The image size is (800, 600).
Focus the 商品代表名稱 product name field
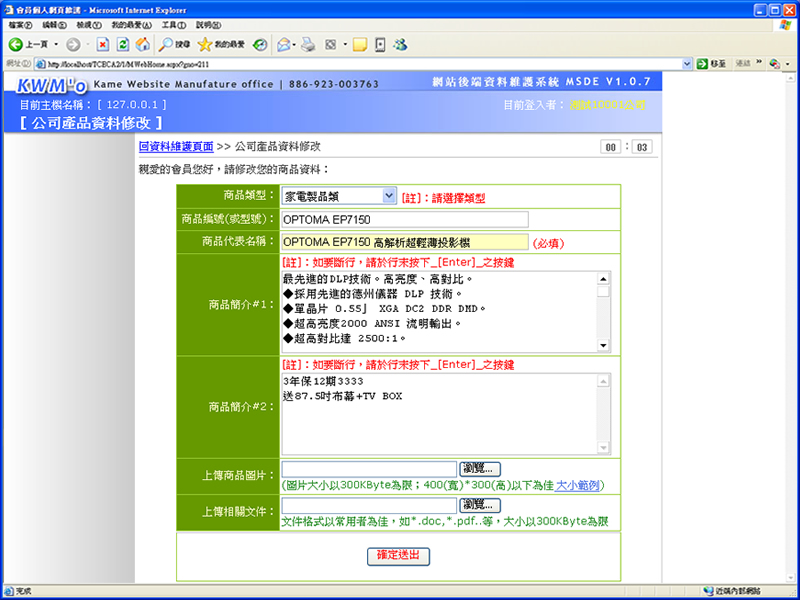click(x=405, y=242)
